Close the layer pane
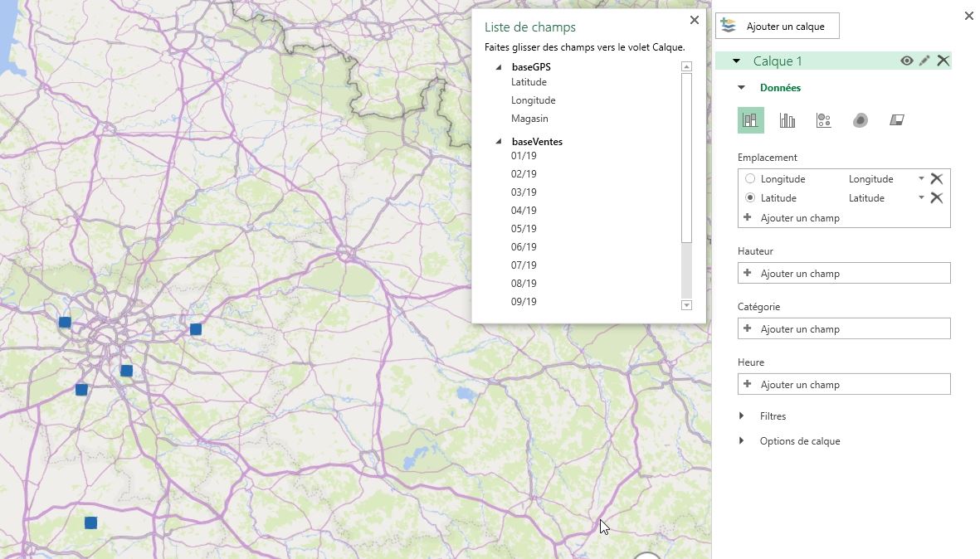Viewport: 980px width, 559px height. tap(968, 16)
